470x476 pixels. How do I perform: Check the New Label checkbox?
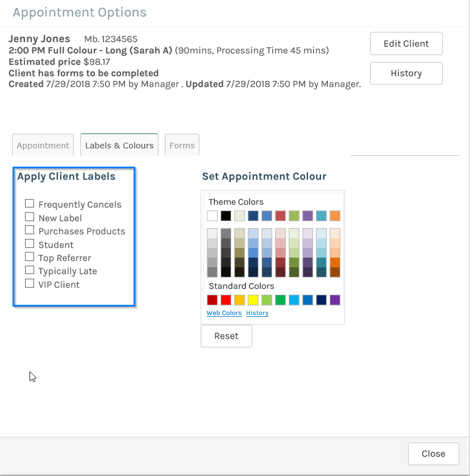click(30, 216)
